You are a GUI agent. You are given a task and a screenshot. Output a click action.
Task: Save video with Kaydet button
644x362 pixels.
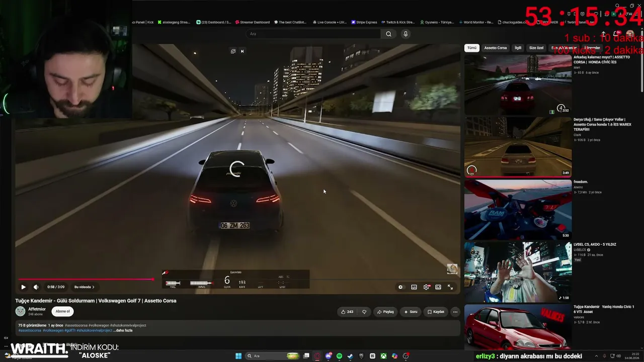coord(436,312)
